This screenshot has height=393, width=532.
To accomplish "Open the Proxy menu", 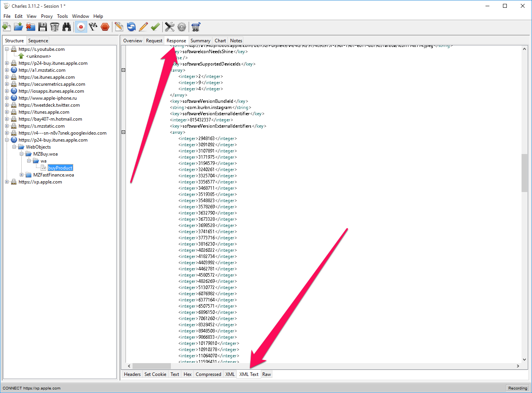I will 46,16.
